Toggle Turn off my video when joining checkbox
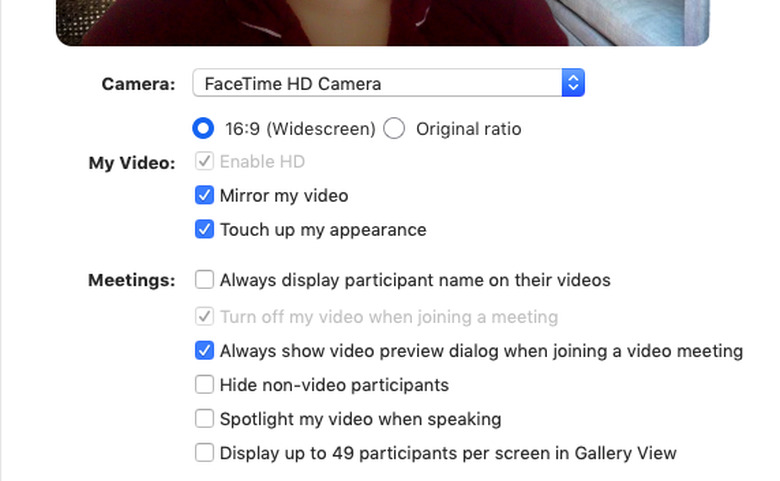 [x=204, y=317]
